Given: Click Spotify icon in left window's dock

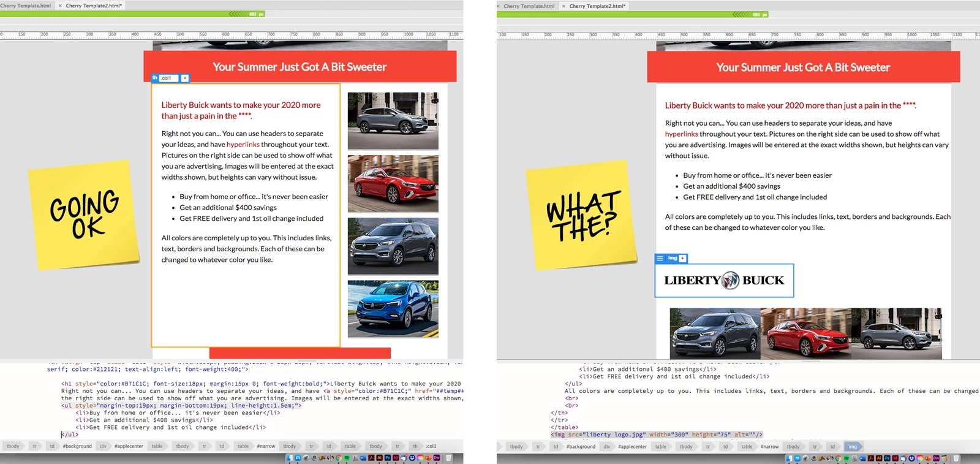Looking at the screenshot, I should (347, 458).
